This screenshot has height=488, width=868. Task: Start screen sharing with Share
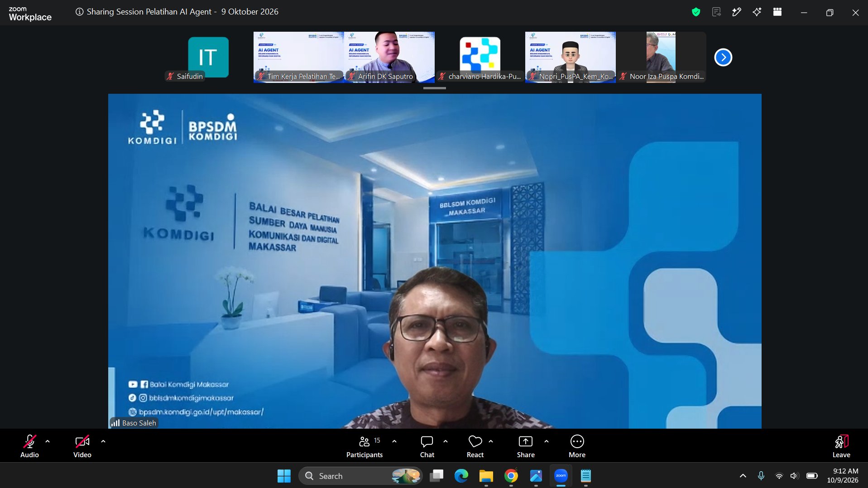[526, 446]
